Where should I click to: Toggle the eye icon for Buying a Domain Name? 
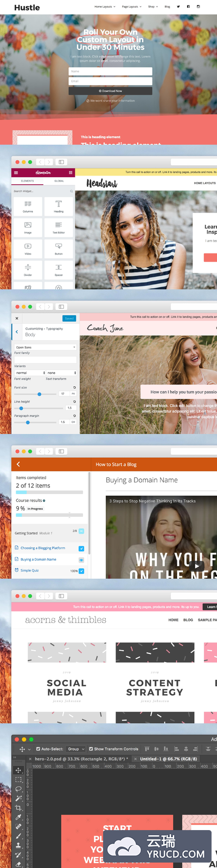pyautogui.click(x=81, y=560)
